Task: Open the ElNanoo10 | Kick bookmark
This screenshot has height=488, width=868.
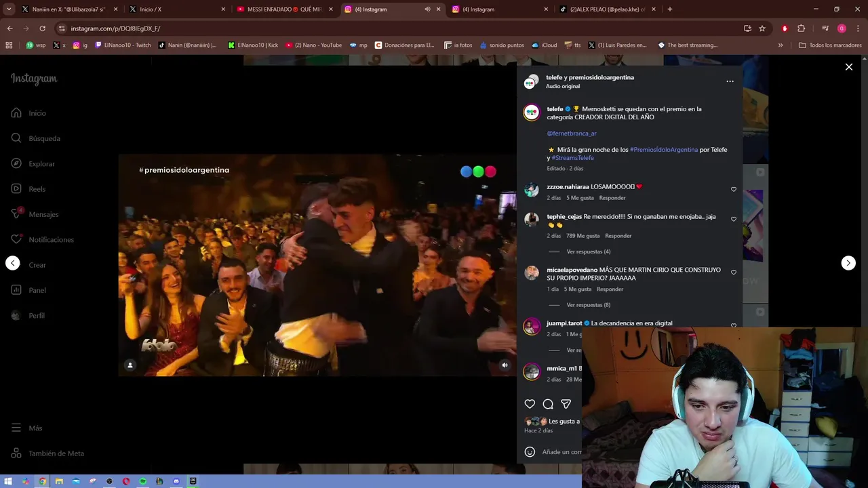Action: pos(253,45)
